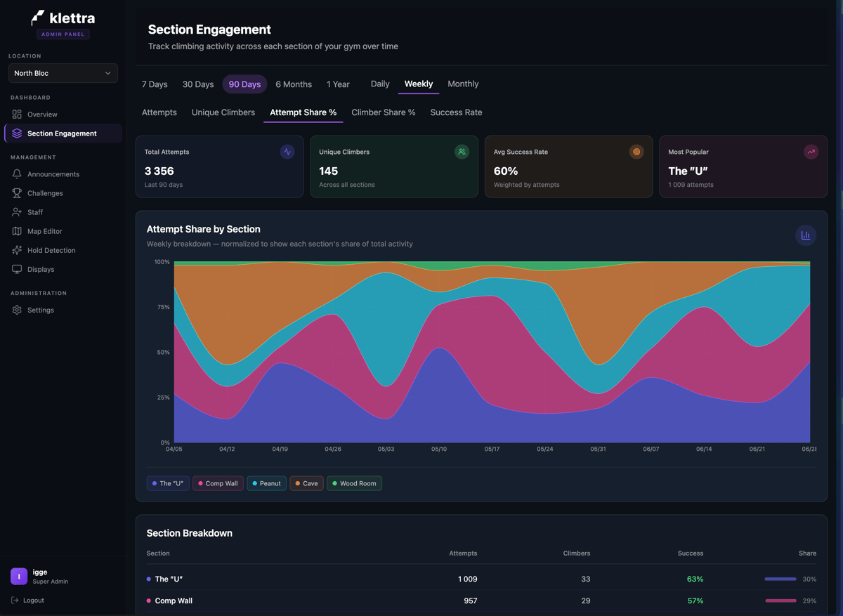Toggle Wood Room series in legend

point(354,483)
